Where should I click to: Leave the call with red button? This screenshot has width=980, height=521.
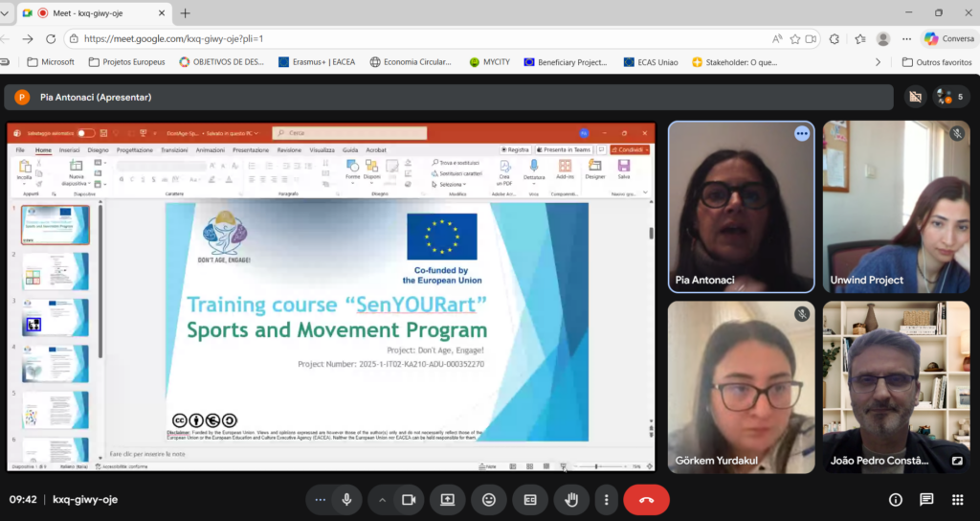tap(646, 499)
